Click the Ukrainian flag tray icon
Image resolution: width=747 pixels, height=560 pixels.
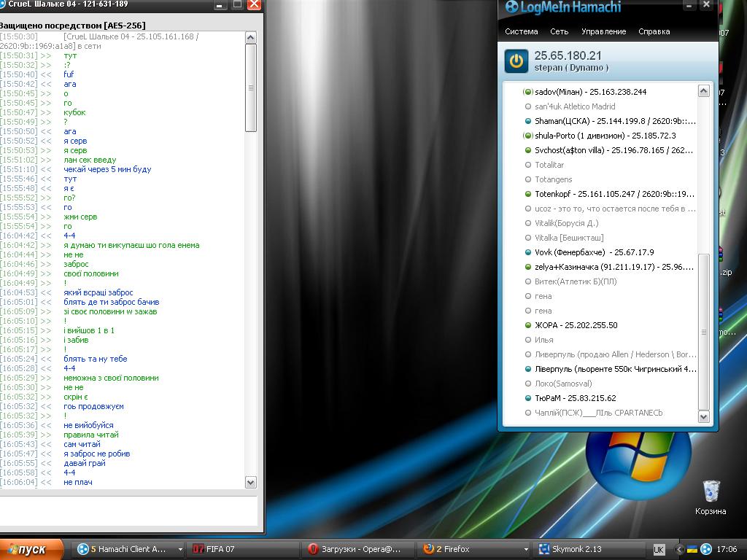pos(692,550)
